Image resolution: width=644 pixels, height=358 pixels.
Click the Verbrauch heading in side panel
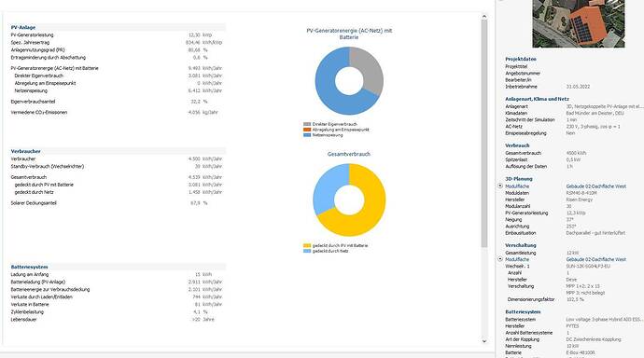point(517,145)
